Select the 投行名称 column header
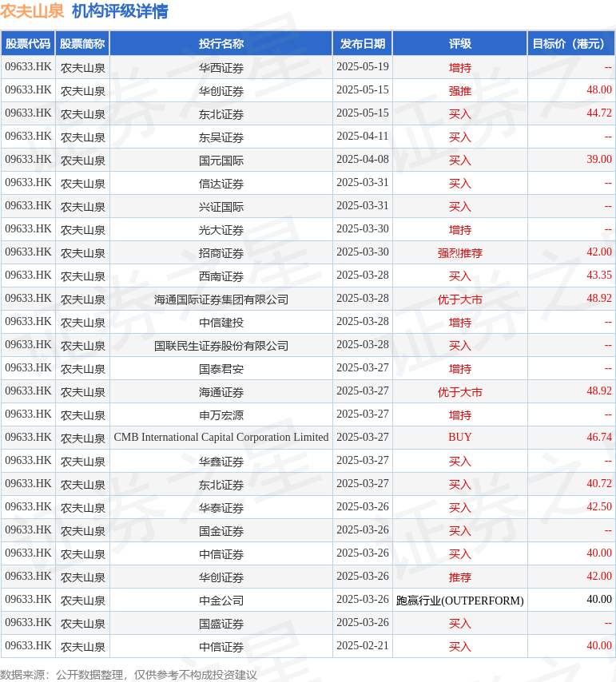 221,43
